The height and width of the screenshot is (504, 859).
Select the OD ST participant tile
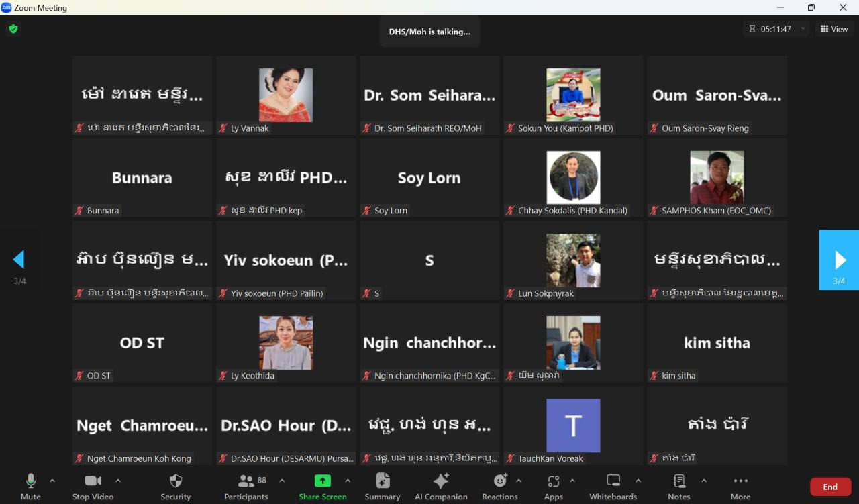coord(142,343)
